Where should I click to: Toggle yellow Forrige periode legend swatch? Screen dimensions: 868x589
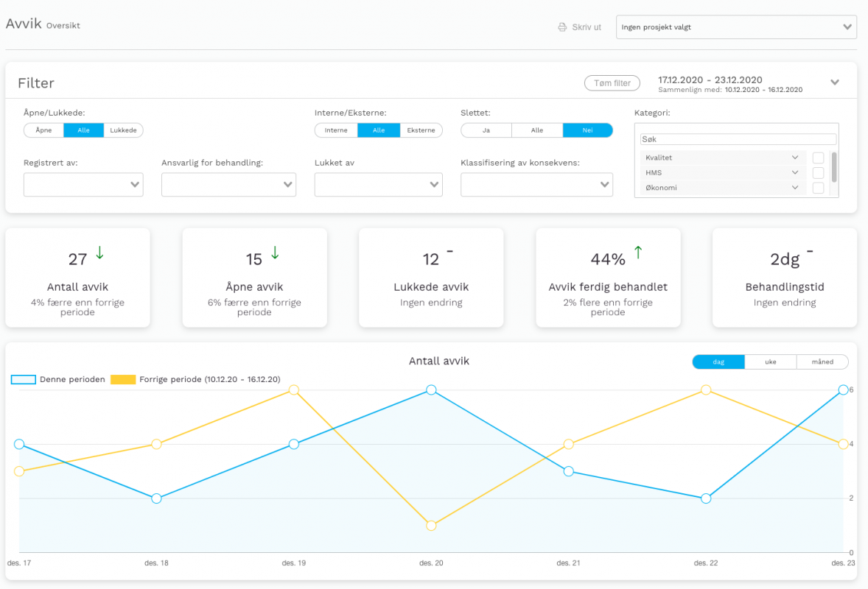pyautogui.click(x=123, y=379)
